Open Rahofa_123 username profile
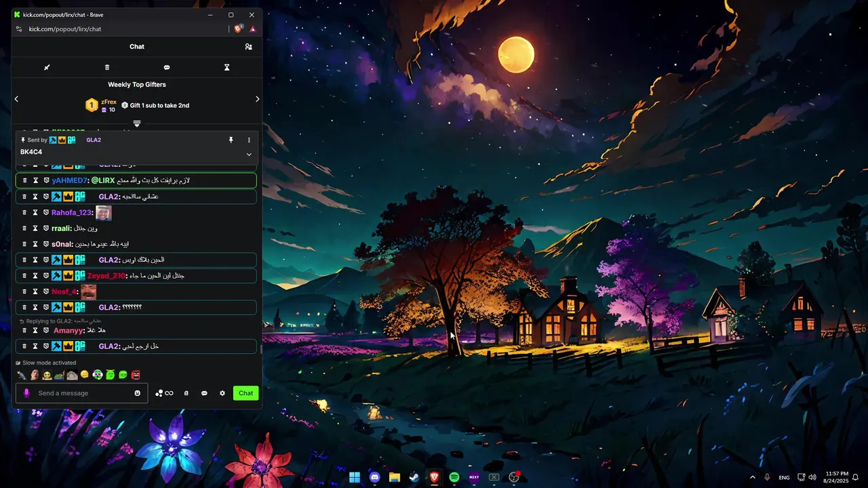Image resolution: width=868 pixels, height=488 pixels. click(72, 212)
